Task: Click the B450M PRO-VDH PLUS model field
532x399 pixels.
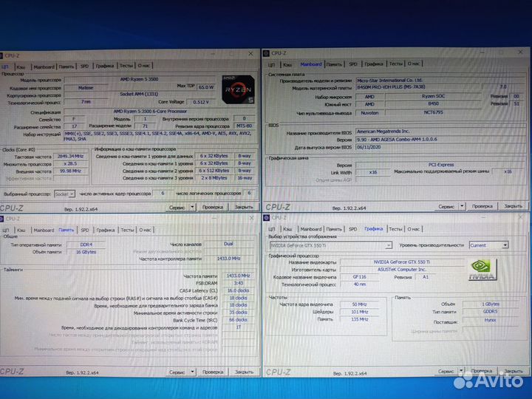Action: coord(418,87)
